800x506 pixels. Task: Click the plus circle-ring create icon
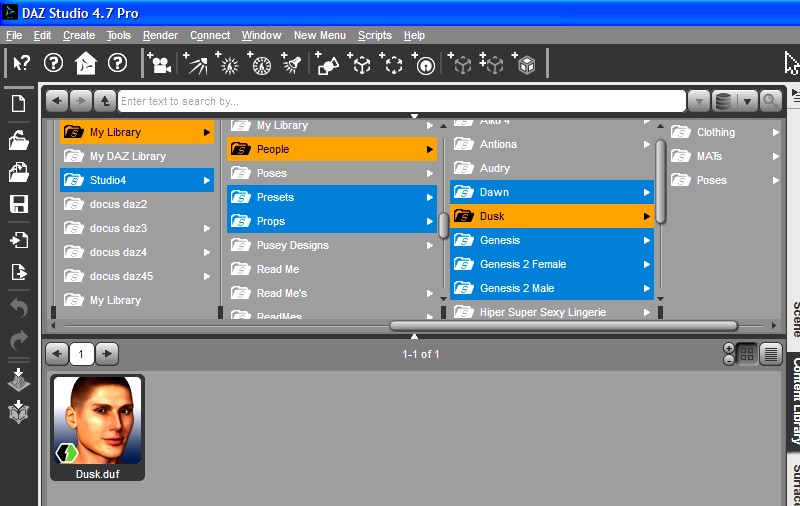[x=424, y=63]
